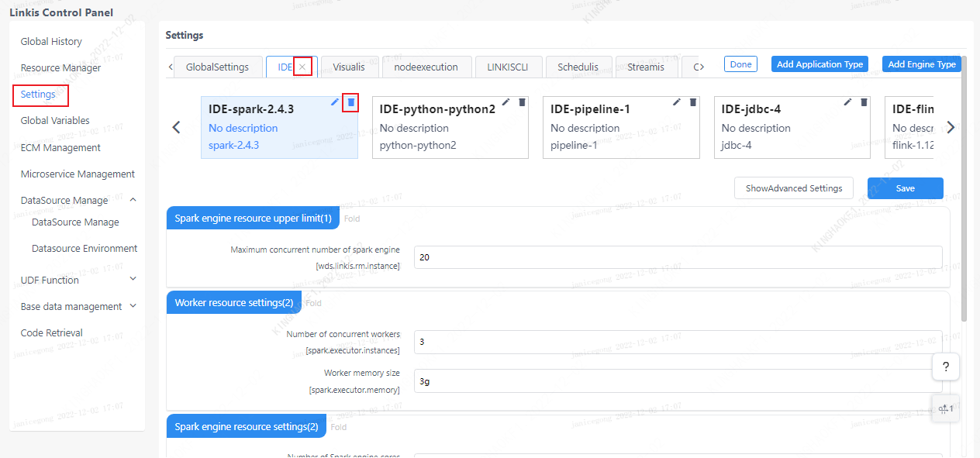Click edit pencil on IDE-python-python2 card
980x458 pixels.
point(506,102)
